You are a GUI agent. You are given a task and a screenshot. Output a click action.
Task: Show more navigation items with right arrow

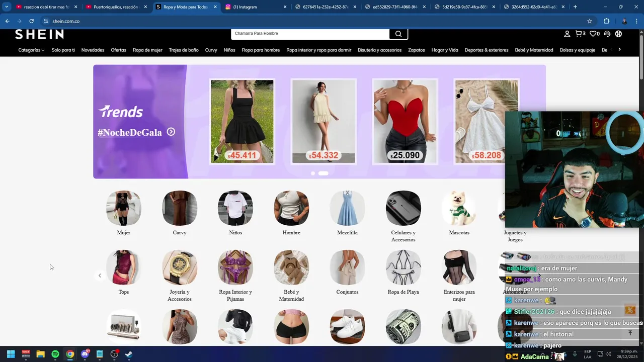tap(619, 49)
